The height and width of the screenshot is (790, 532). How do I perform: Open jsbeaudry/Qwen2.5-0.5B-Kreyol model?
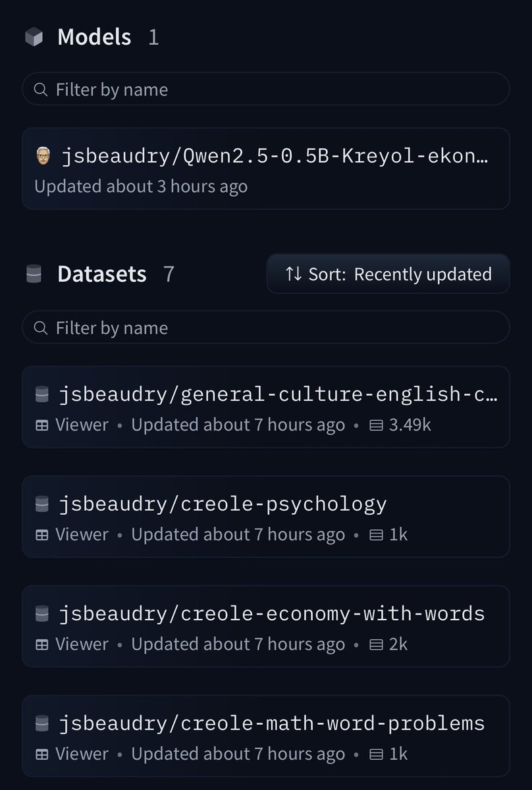coord(266,169)
